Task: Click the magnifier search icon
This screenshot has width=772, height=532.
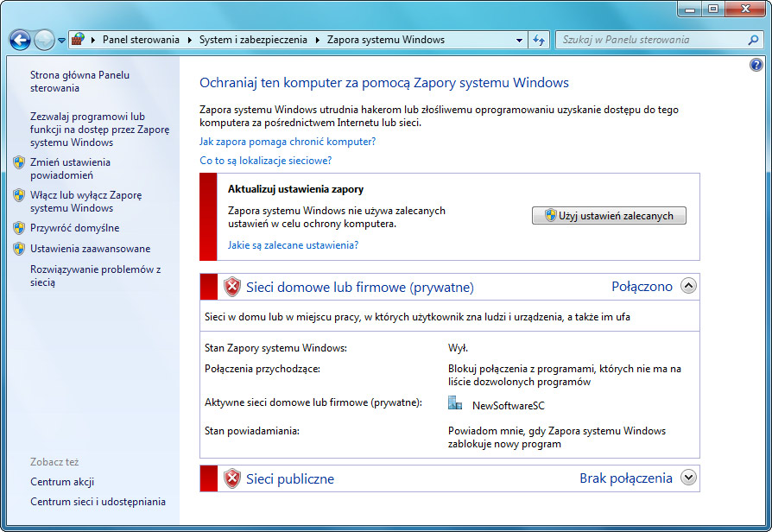Action: tap(753, 40)
